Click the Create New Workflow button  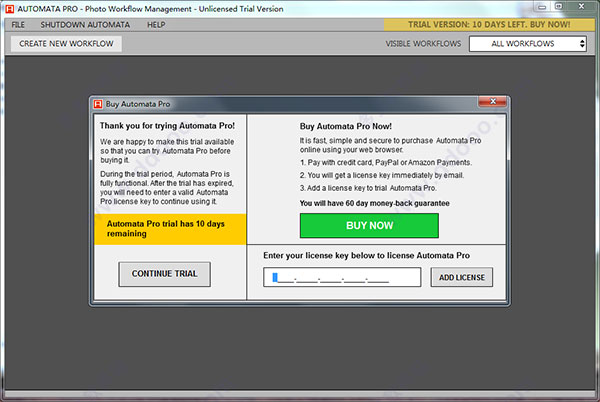pyautogui.click(x=66, y=44)
